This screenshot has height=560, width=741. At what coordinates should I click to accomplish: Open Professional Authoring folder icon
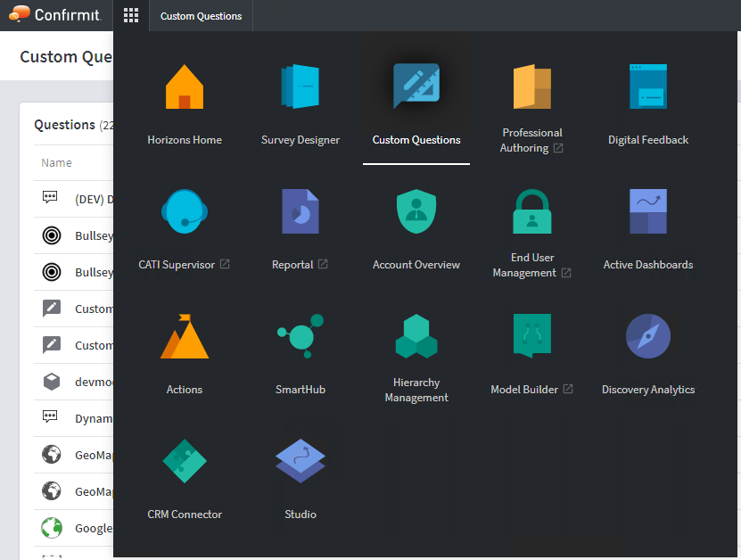point(532,86)
